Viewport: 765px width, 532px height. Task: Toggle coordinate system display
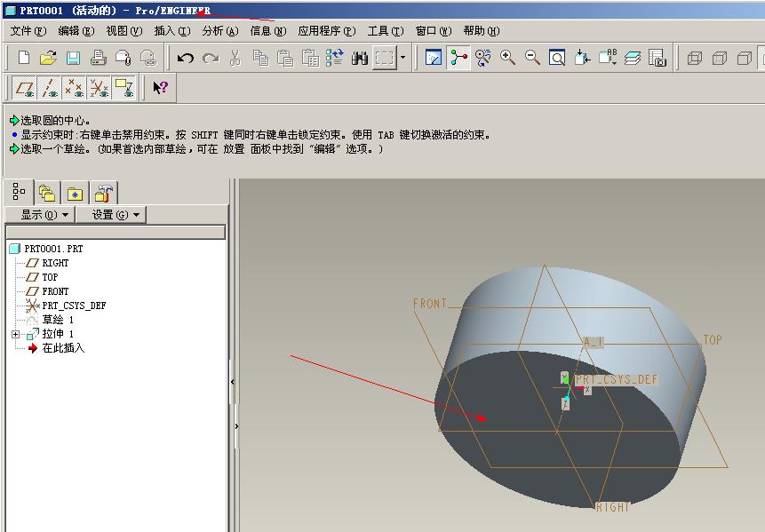point(99,88)
